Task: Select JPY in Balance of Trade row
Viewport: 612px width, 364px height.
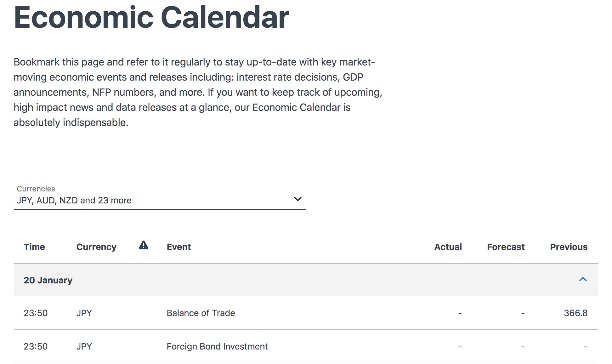Action: pos(84,313)
